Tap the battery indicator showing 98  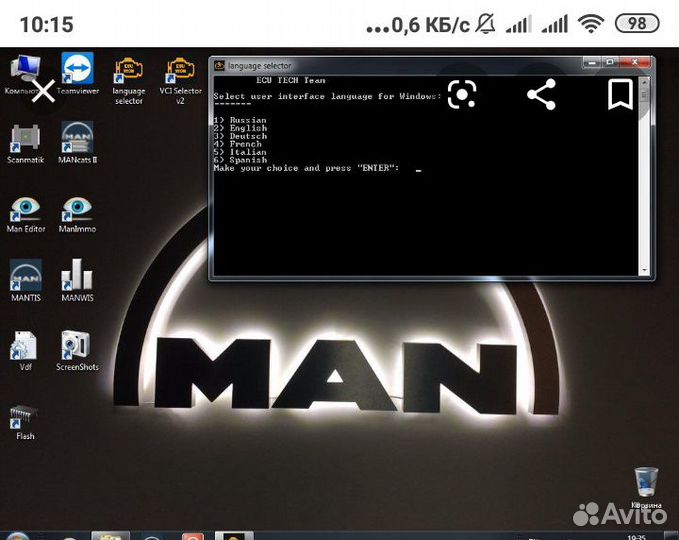[637, 23]
